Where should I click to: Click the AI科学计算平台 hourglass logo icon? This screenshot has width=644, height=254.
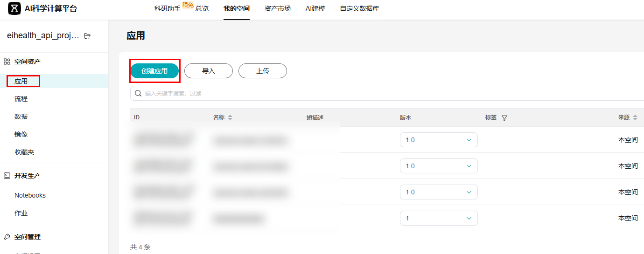point(14,8)
